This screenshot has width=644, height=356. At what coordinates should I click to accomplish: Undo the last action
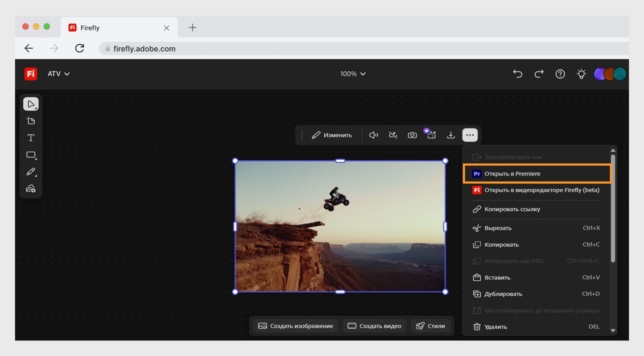tap(517, 74)
